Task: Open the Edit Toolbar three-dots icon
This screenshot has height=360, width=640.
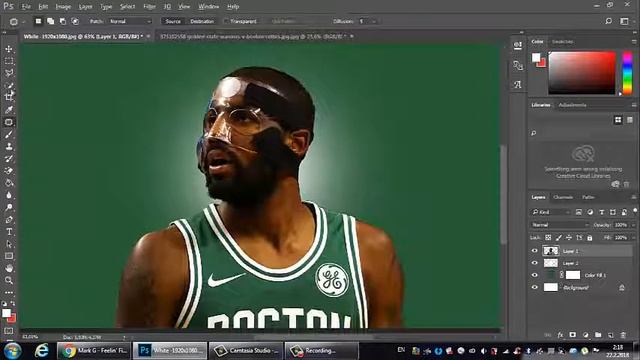Action: point(9,292)
